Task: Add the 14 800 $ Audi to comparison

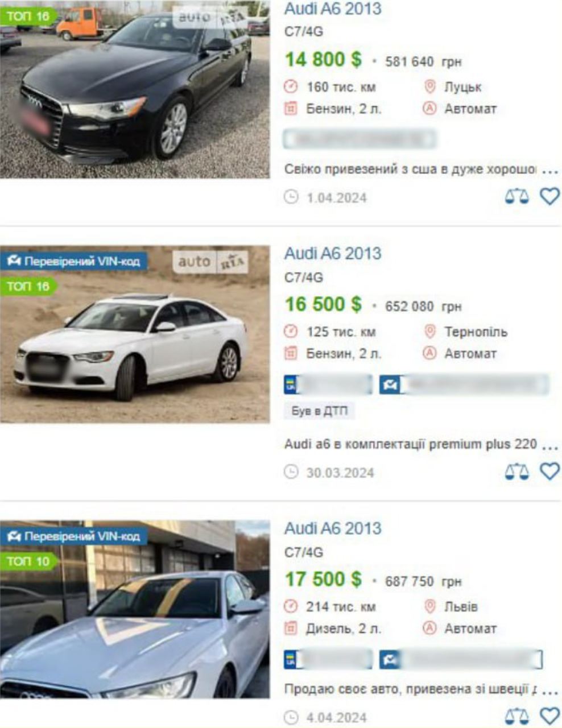Action: pyautogui.click(x=516, y=197)
